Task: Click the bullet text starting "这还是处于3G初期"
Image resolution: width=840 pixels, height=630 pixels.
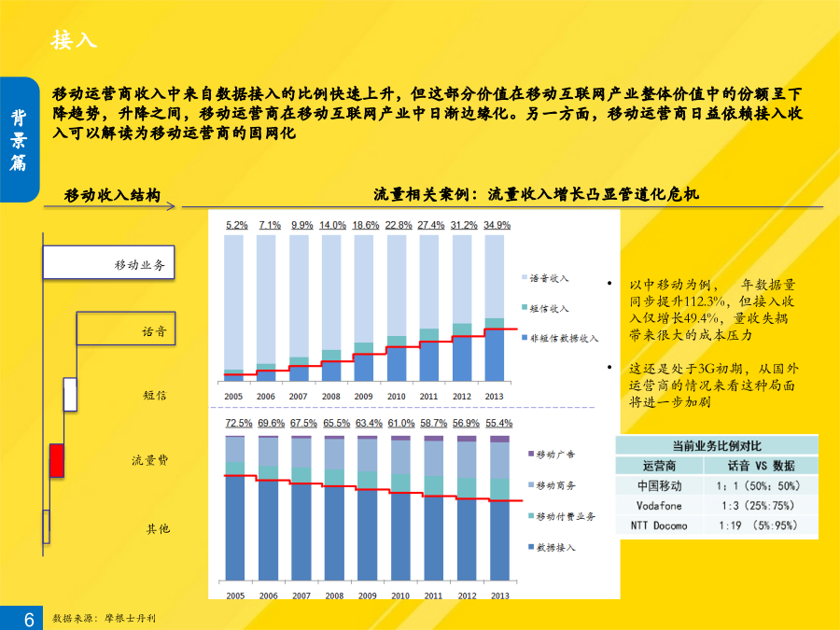Action: (714, 385)
